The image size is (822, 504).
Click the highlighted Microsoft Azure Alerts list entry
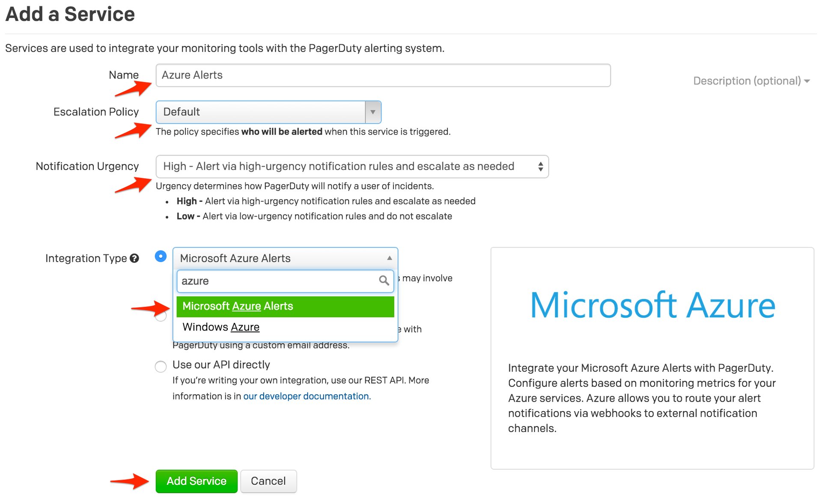(285, 306)
